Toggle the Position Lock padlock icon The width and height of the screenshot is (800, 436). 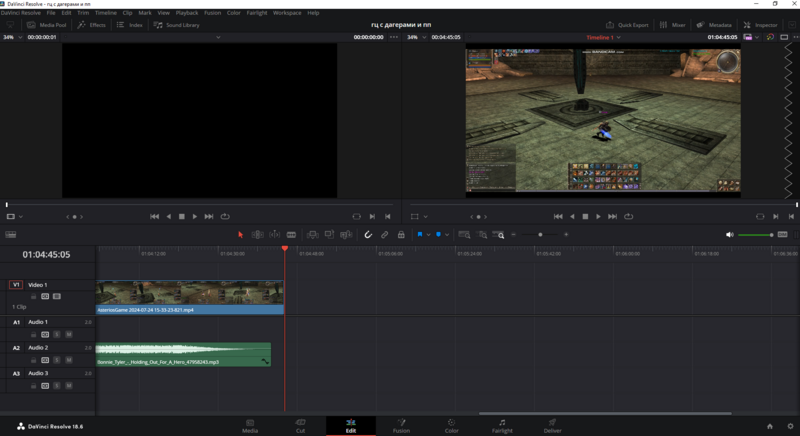[401, 235]
